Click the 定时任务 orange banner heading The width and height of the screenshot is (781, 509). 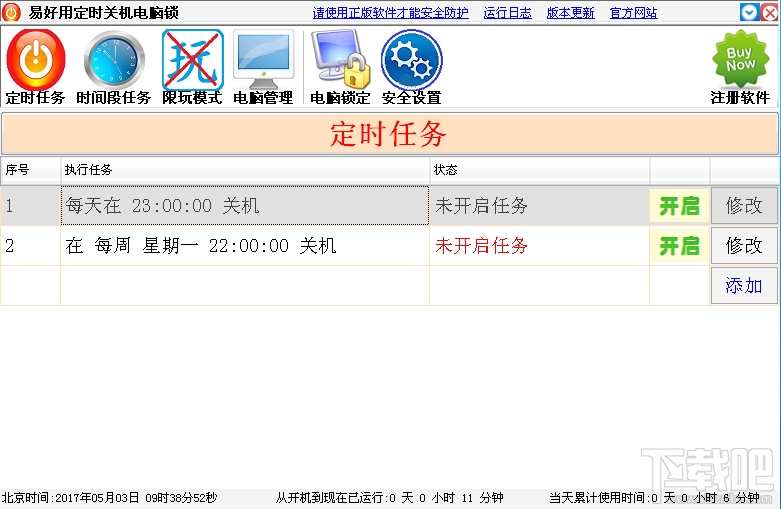(x=389, y=134)
